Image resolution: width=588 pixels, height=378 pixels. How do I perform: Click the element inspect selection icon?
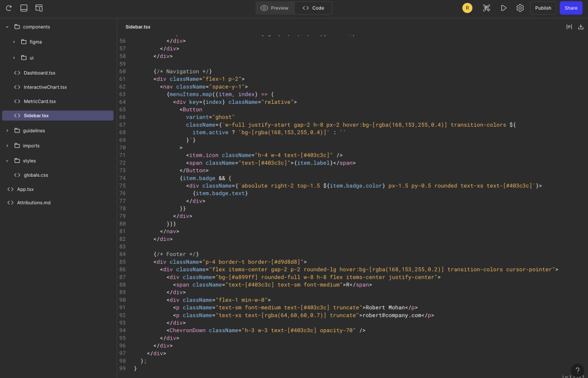coord(486,8)
